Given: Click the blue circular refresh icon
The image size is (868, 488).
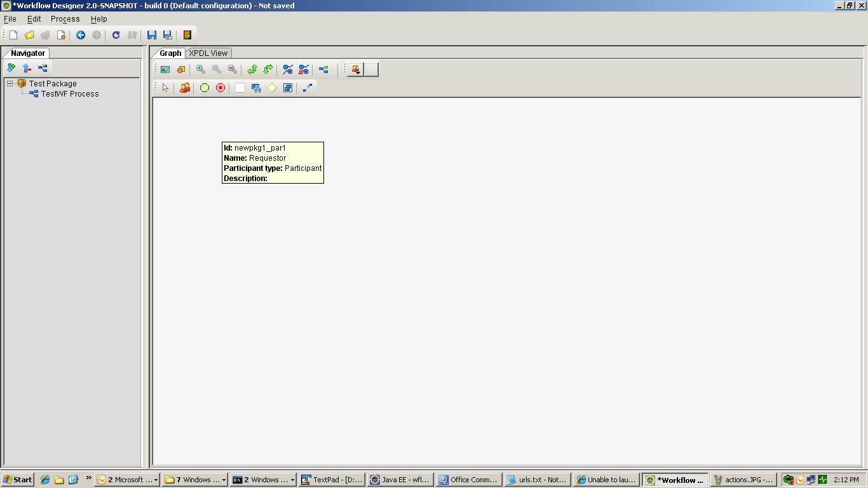Looking at the screenshot, I should (116, 35).
